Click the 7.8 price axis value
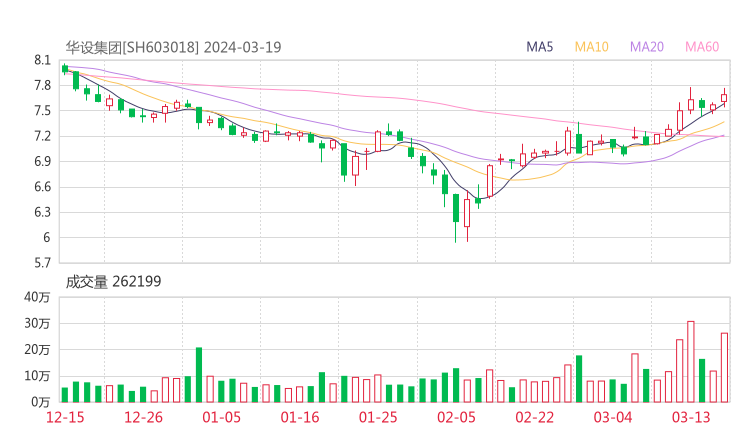The image size is (740, 440). coord(42,86)
